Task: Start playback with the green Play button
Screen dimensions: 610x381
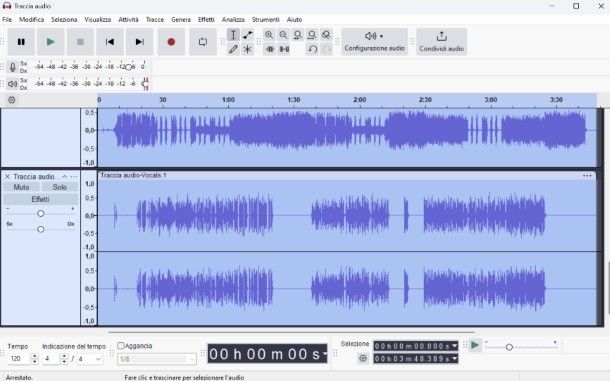Action: 51,42
